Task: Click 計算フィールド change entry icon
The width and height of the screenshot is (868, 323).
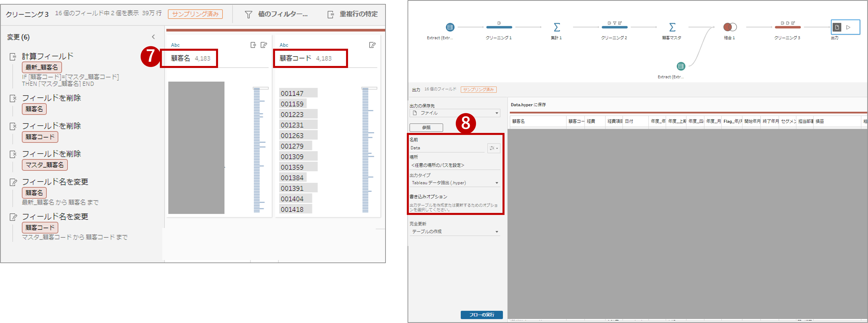Action: [x=13, y=57]
